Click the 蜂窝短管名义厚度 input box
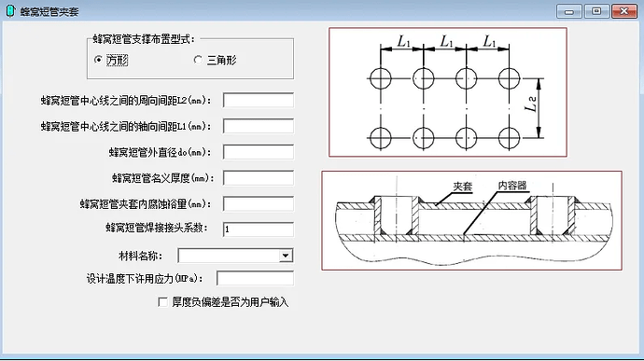Viewport: 644px width, 361px height. click(259, 178)
